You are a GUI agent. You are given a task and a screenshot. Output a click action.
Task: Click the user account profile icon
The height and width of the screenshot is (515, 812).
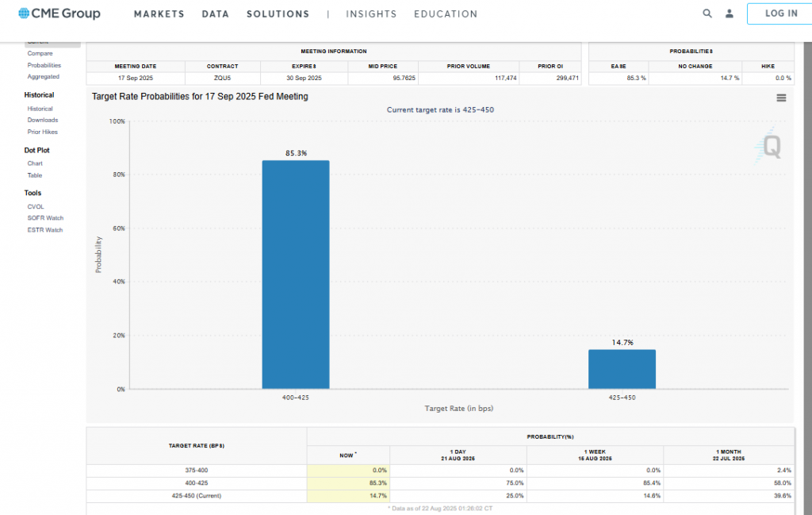[730, 13]
